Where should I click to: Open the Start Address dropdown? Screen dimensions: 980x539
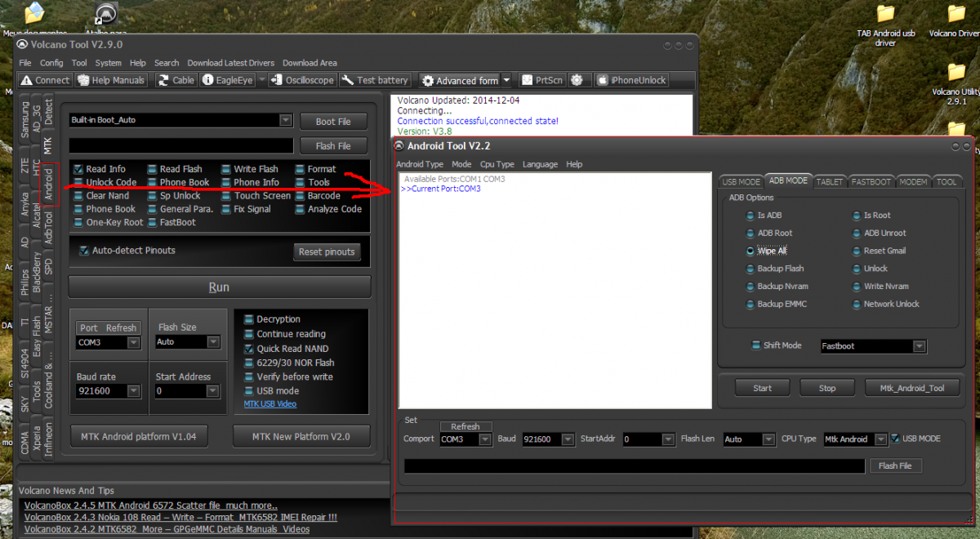(x=212, y=391)
